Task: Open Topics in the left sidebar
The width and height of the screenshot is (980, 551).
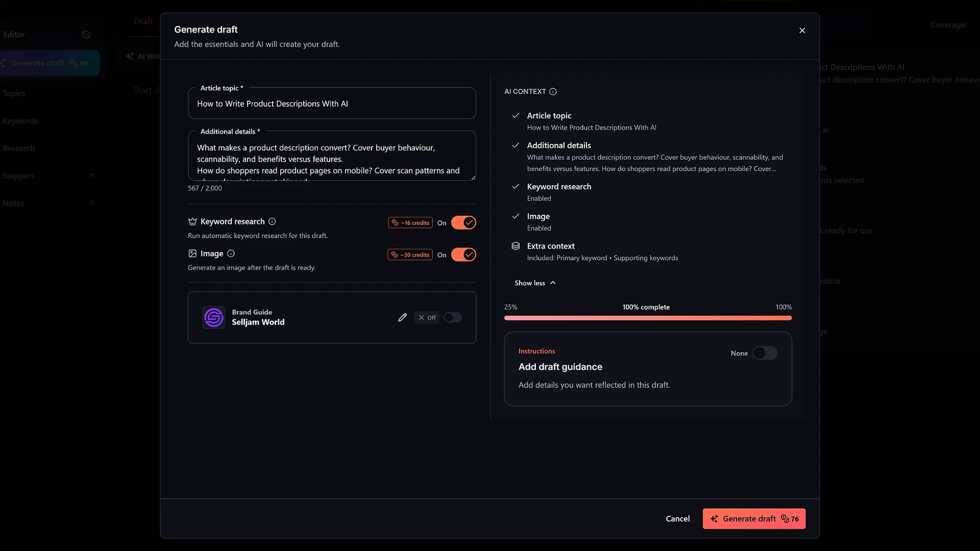Action: click(x=14, y=93)
